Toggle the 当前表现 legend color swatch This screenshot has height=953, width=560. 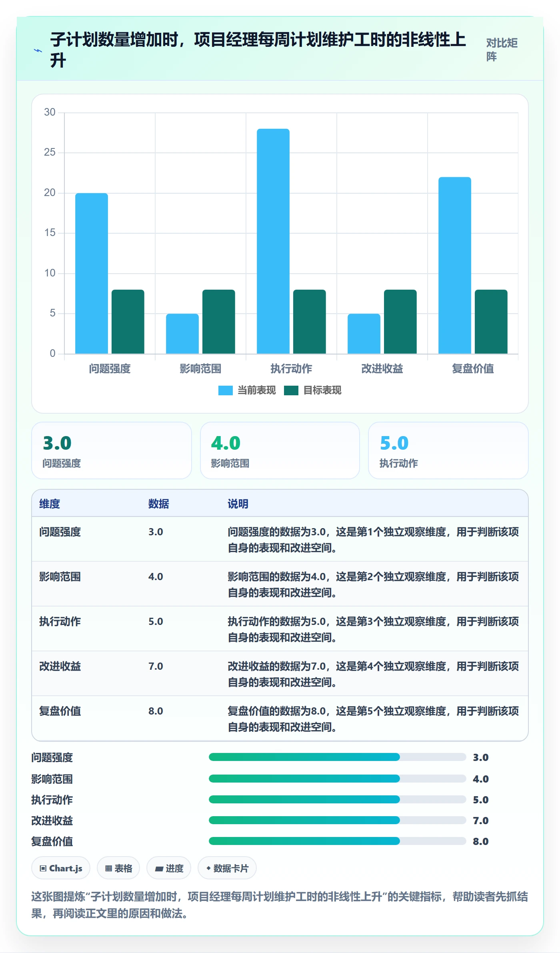225,390
